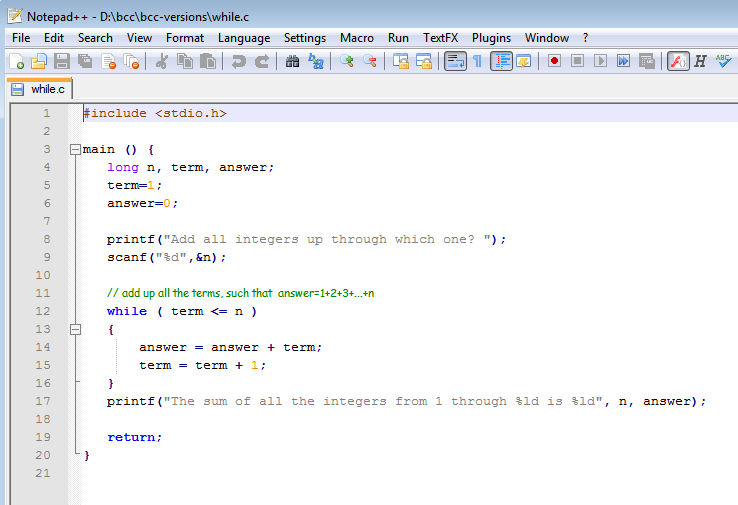Run the spell check ABC icon
This screenshot has width=738, height=505.
tap(724, 61)
